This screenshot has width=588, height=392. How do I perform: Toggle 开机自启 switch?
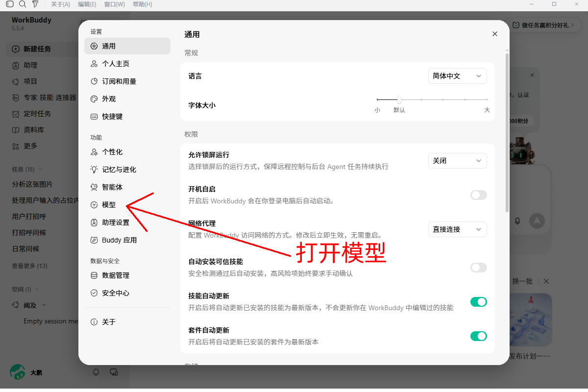(479, 195)
